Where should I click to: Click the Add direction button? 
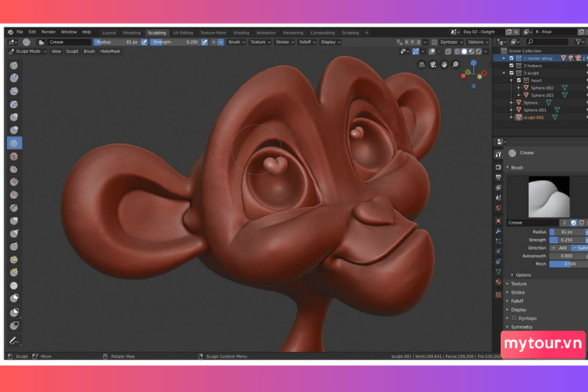(559, 248)
